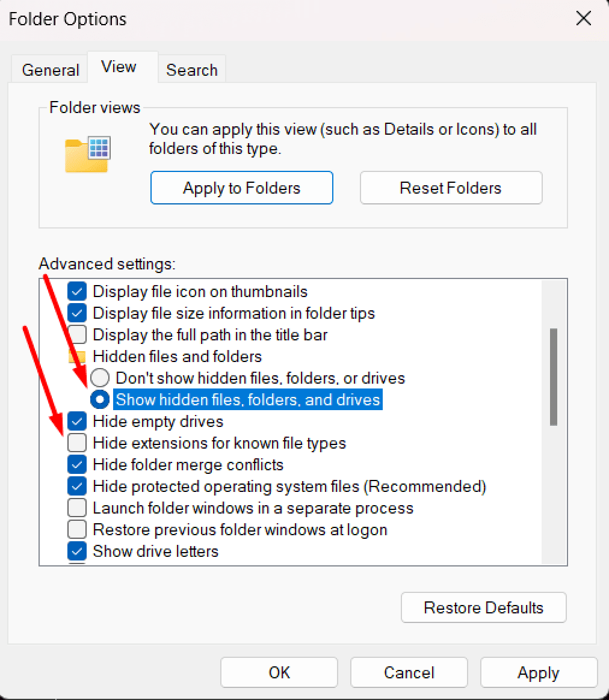
Task: Switch to the Search tab
Action: point(191,70)
